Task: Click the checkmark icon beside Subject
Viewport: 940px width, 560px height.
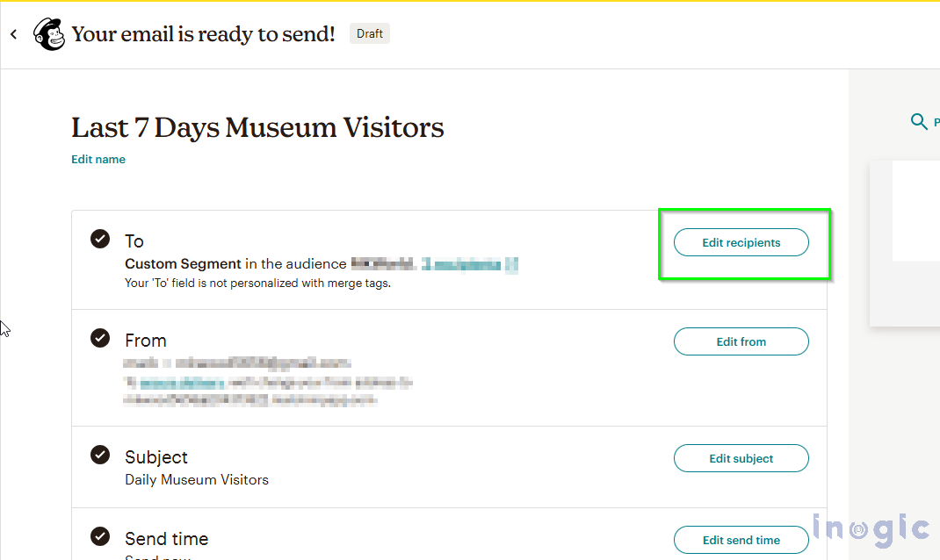Action: coord(100,454)
